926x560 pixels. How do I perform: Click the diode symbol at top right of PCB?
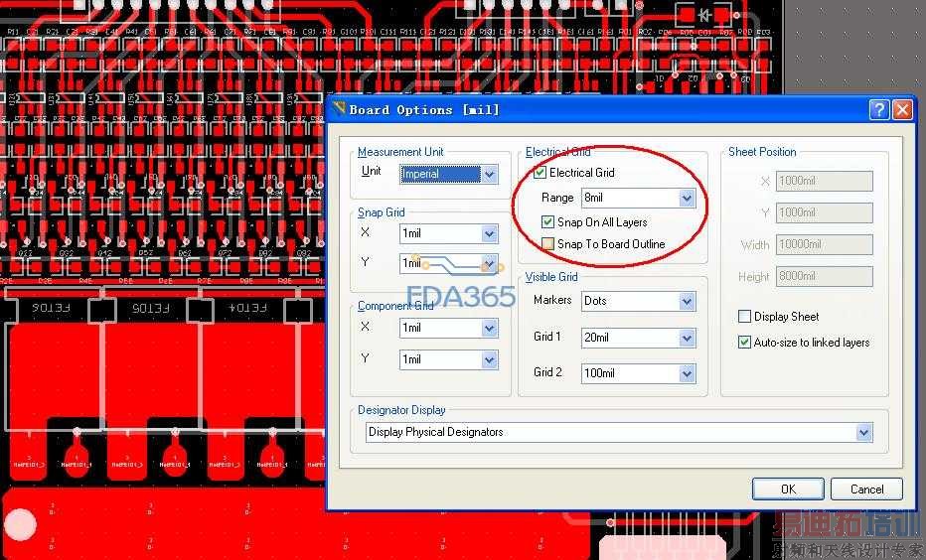(704, 15)
